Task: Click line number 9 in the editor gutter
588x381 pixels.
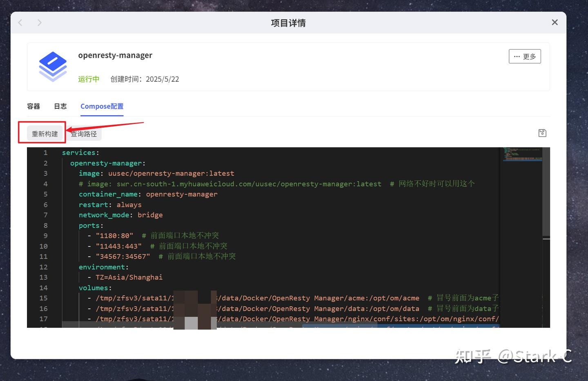Action: (45, 235)
